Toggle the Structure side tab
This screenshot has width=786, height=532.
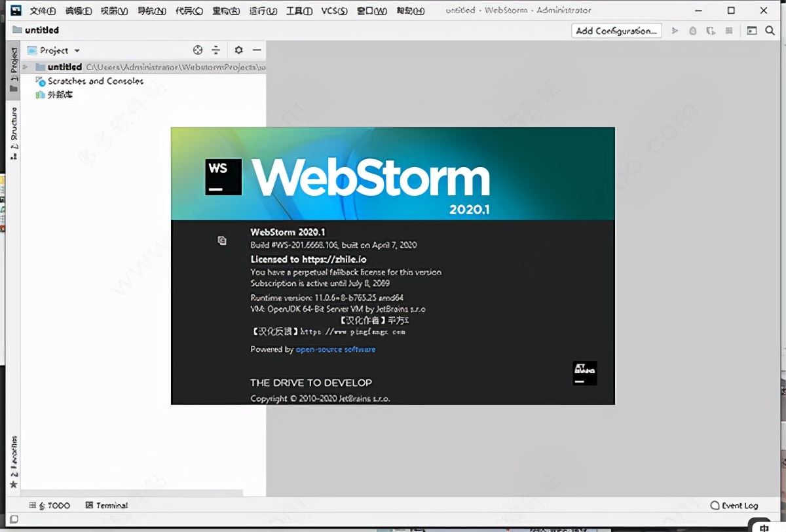13,134
